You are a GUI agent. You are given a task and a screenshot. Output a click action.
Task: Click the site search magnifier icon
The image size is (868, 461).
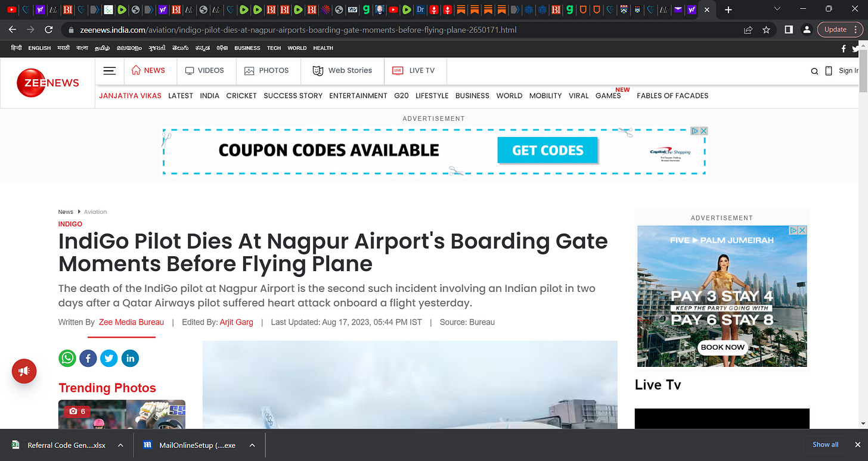tap(815, 71)
